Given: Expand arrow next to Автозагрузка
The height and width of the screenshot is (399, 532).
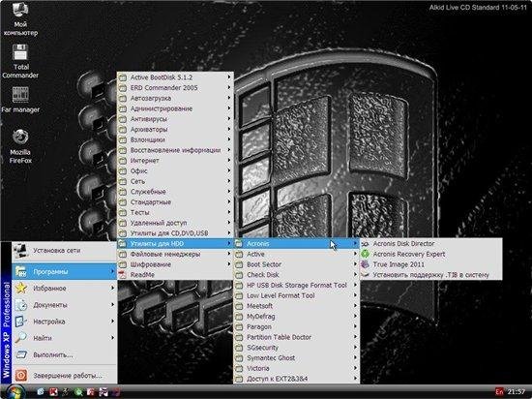Looking at the screenshot, I should pos(229,98).
